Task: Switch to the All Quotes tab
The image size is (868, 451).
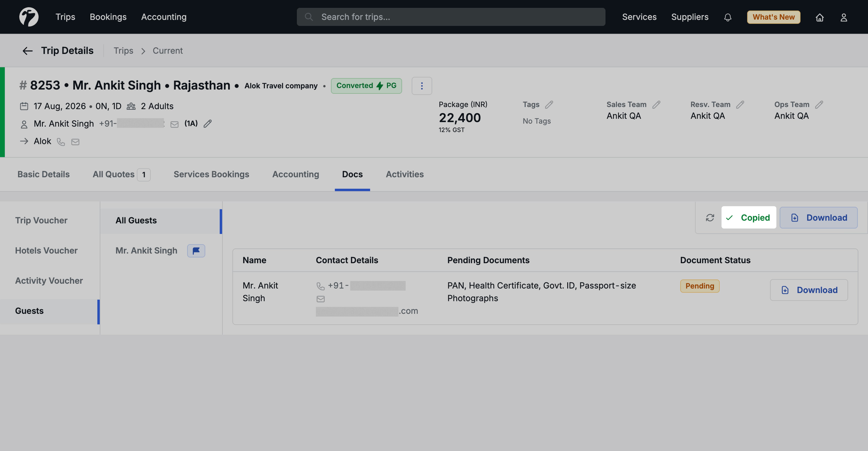Action: pos(121,174)
